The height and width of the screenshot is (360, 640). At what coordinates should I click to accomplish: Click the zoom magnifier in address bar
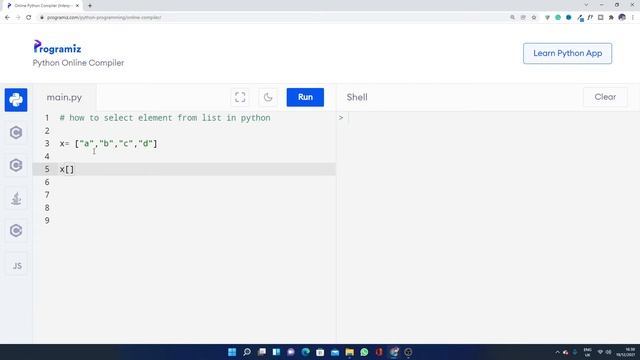[x=512, y=18]
